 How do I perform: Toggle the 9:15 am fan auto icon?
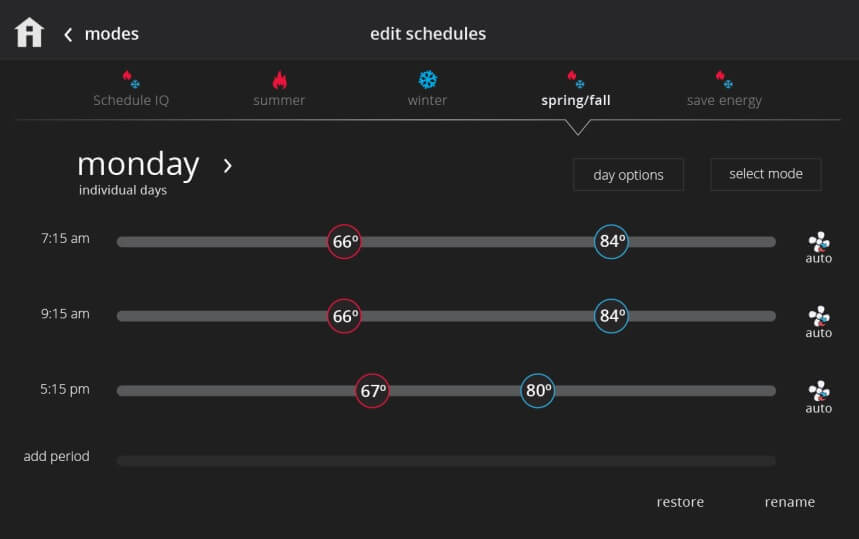pos(818,323)
